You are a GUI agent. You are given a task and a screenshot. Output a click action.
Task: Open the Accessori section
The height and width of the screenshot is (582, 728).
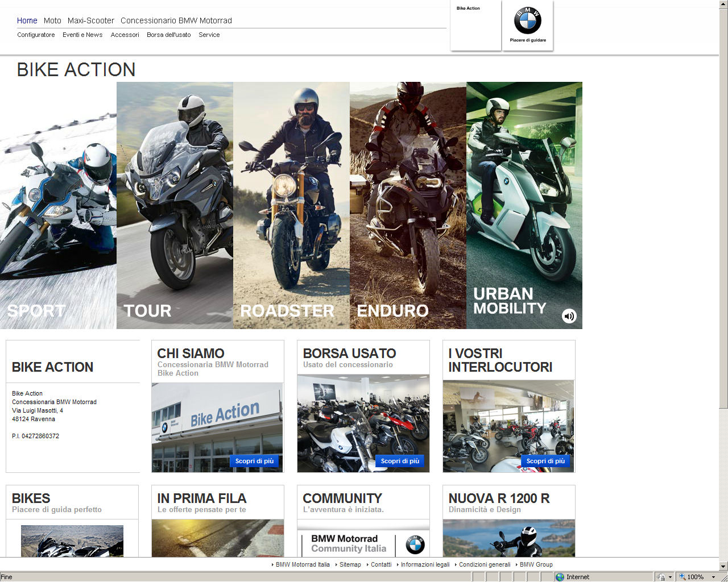125,35
